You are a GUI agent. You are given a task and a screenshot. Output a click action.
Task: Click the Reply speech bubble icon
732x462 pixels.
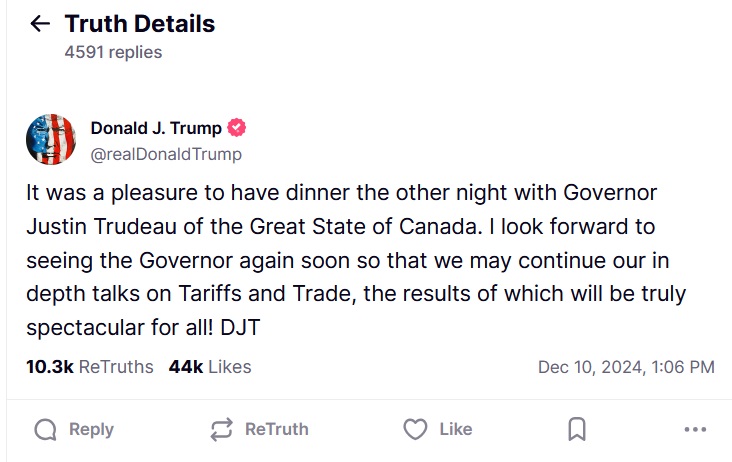[x=45, y=429]
